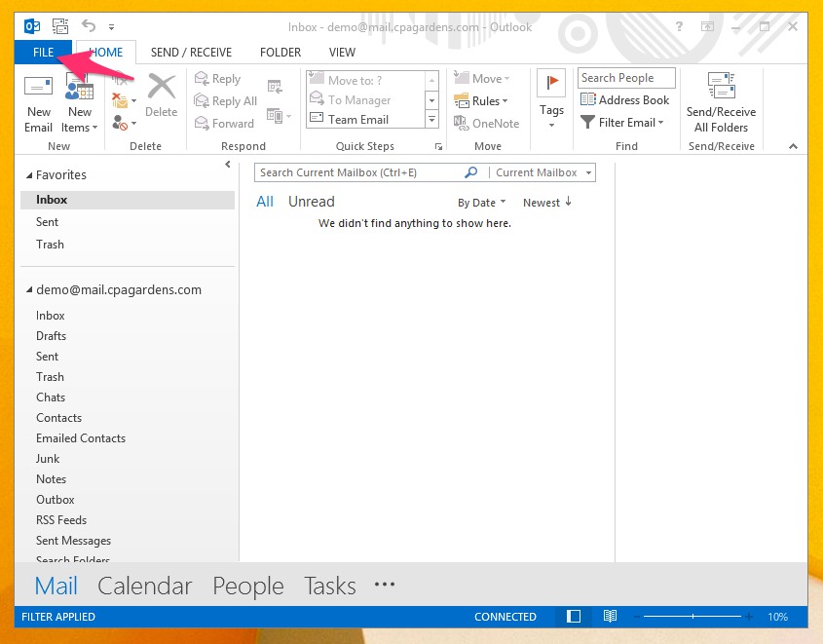Toggle the Unread messages filter

[x=311, y=202]
